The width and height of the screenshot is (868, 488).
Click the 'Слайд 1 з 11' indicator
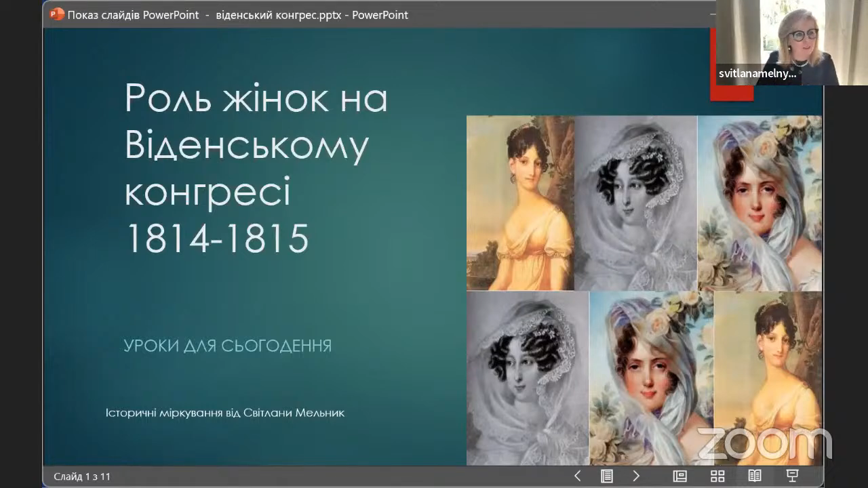(82, 476)
